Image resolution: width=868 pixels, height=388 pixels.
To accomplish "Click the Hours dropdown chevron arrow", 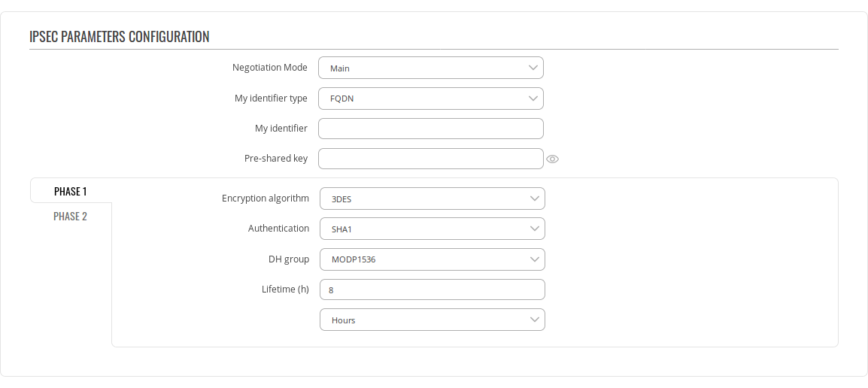I will [x=535, y=320].
